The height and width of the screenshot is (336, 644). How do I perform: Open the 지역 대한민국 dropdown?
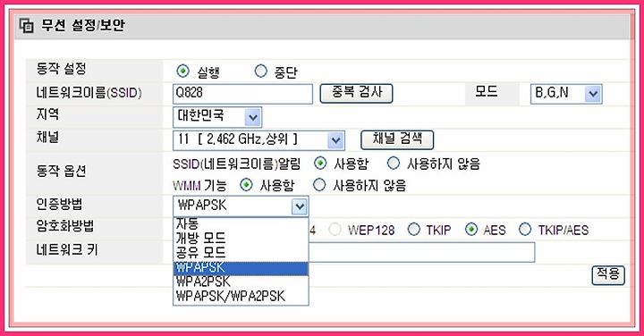[x=217, y=117]
